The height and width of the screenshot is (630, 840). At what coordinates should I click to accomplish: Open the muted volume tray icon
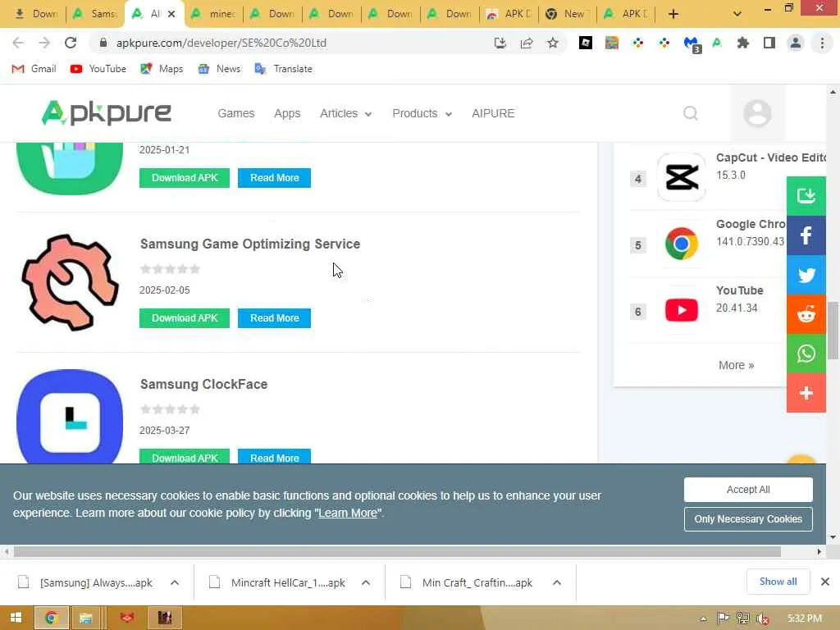coord(763,619)
